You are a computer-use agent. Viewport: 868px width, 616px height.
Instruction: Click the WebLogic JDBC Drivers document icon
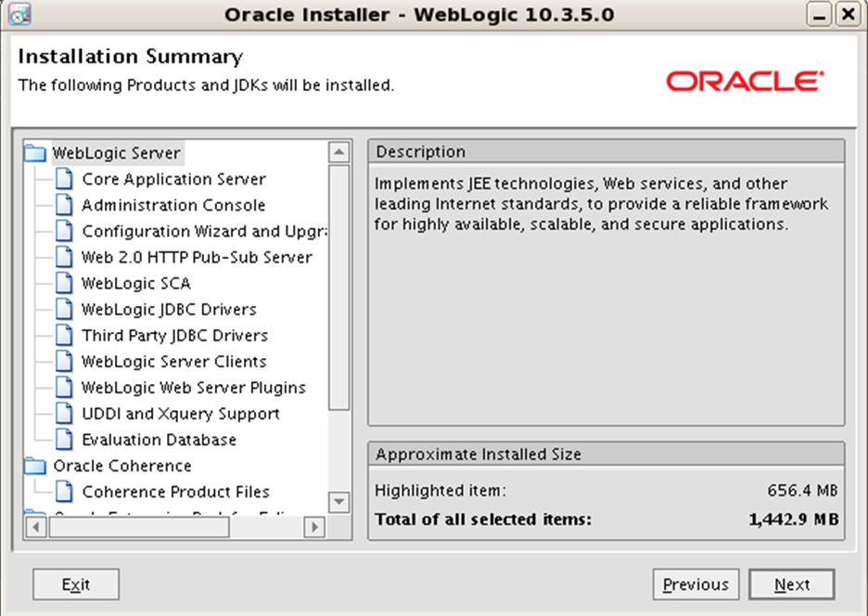[64, 309]
